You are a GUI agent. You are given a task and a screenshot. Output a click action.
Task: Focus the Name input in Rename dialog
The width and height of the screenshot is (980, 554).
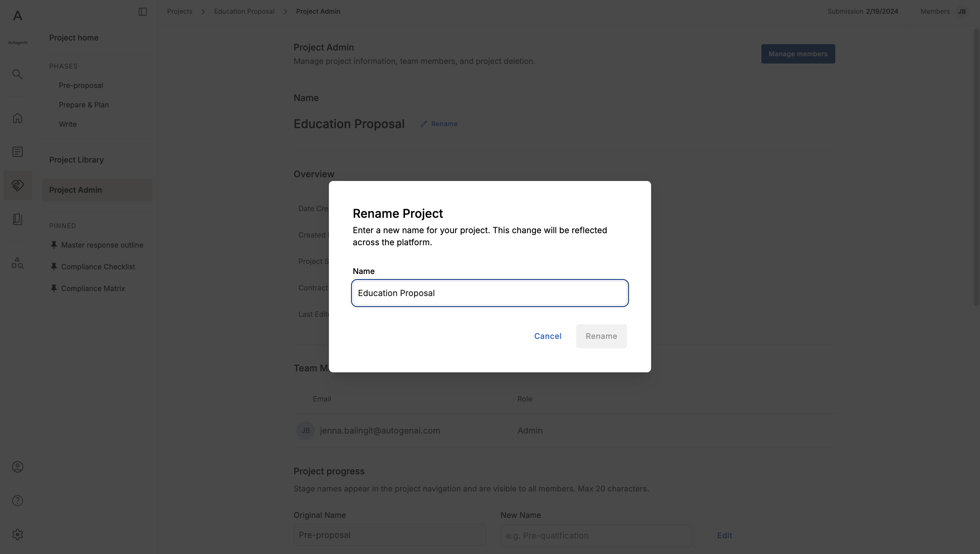pyautogui.click(x=490, y=293)
